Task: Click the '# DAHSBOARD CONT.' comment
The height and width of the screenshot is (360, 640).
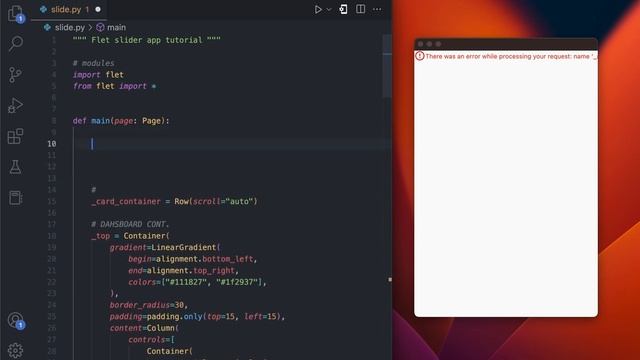Action: click(130, 224)
